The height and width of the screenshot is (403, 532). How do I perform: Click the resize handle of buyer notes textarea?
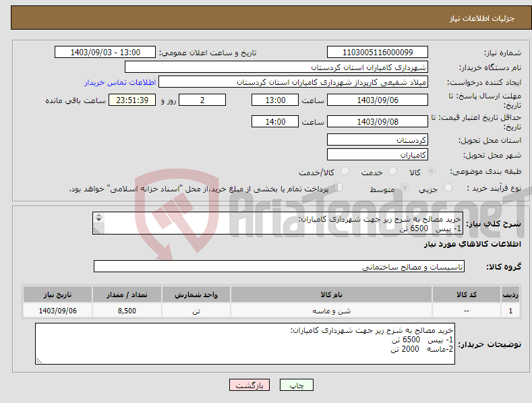pos(39,361)
